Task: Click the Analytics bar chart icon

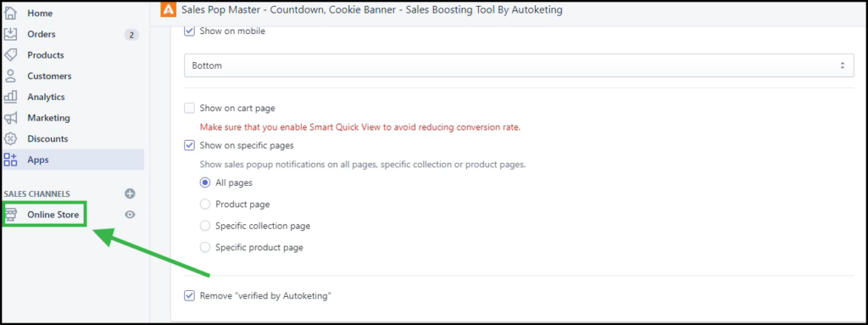Action: 10,97
